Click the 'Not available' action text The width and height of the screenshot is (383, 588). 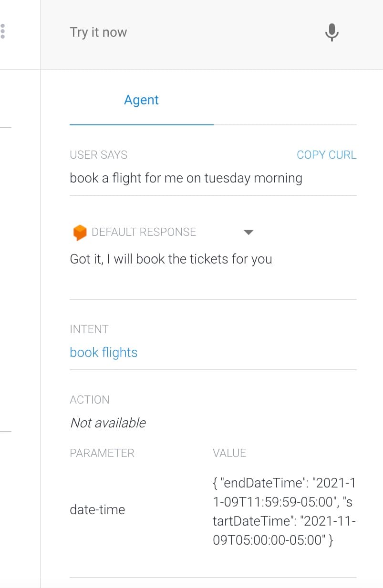(108, 423)
